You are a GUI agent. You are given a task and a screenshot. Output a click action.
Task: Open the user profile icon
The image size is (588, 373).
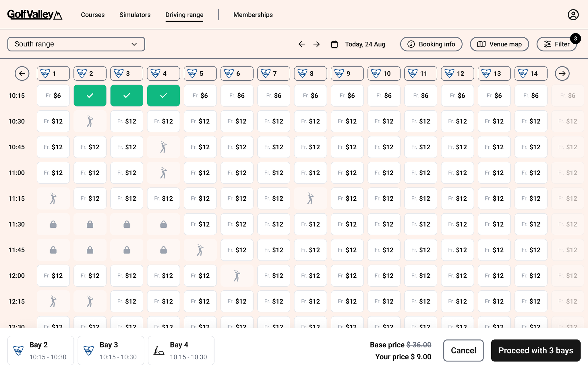pyautogui.click(x=573, y=15)
